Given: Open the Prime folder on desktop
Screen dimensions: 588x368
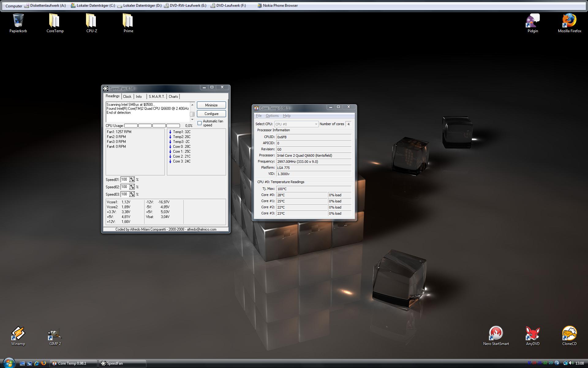Looking at the screenshot, I should [x=128, y=22].
